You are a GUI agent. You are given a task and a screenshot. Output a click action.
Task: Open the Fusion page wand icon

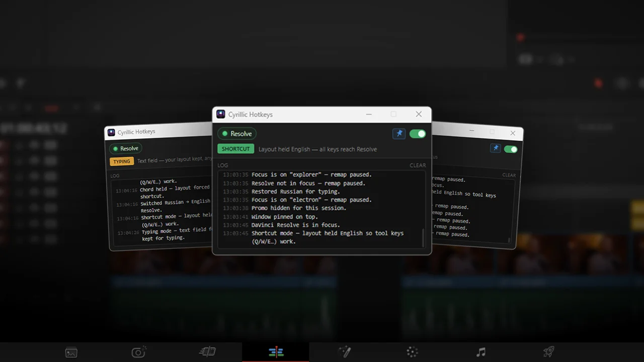click(344, 352)
